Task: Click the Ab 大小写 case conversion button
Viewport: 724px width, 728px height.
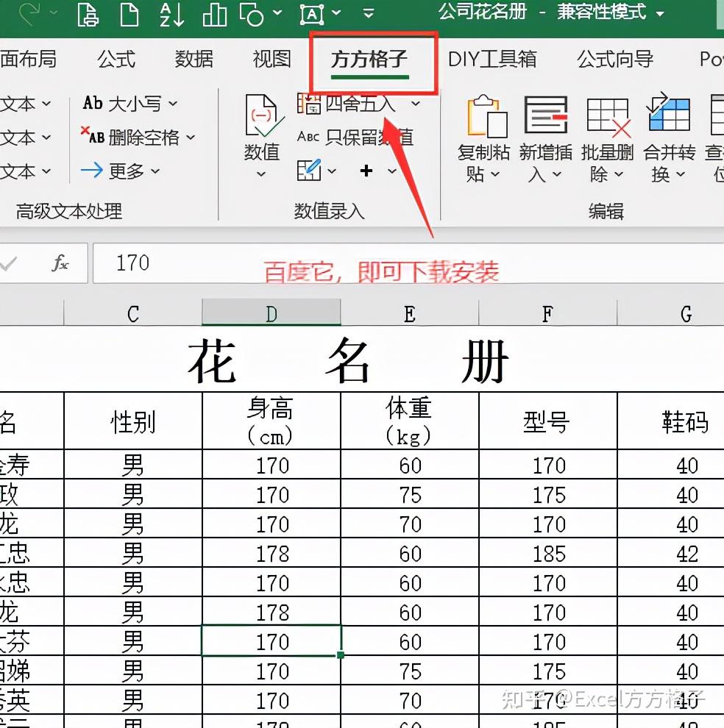Action: 130,103
